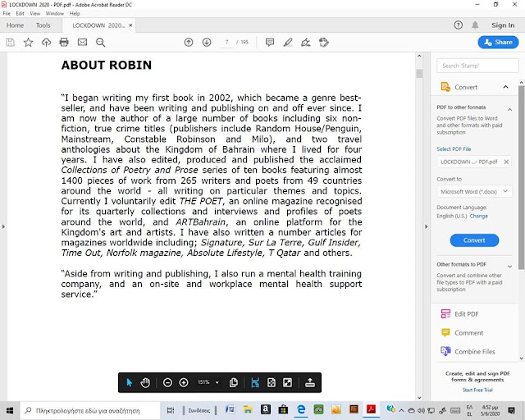Add a sticky note comment icon
Image resolution: width=525 pixels, height=420 pixels.
click(270, 42)
